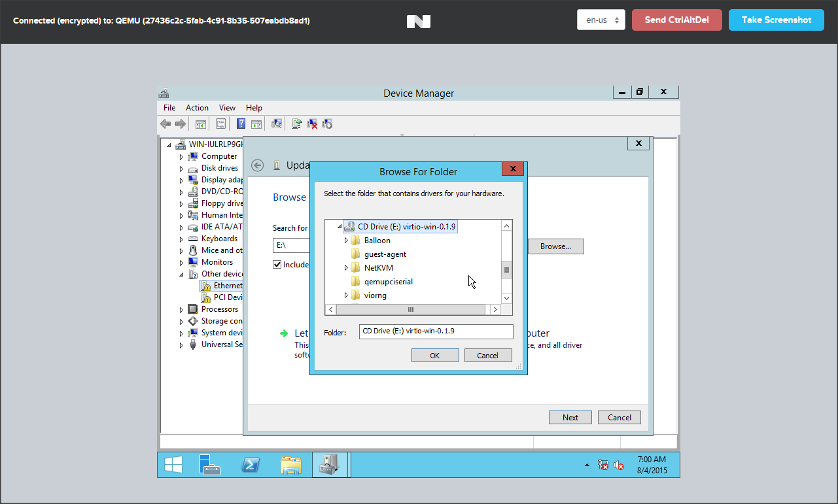Click the Uninstall device toolbar icon

pyautogui.click(x=312, y=124)
